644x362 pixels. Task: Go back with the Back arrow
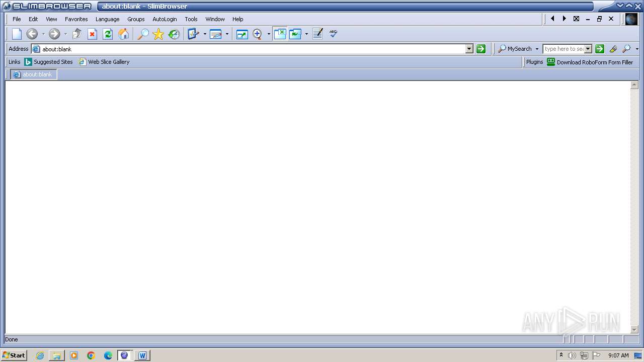[32, 34]
